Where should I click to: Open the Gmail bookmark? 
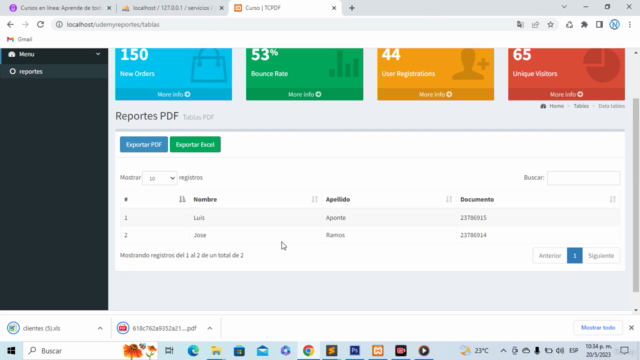tap(20, 39)
